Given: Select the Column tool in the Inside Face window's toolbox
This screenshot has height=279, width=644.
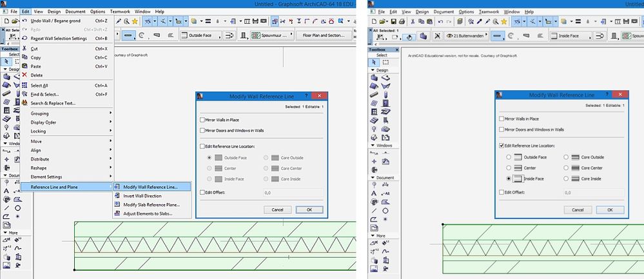Looking at the screenshot, I should click(385, 94).
